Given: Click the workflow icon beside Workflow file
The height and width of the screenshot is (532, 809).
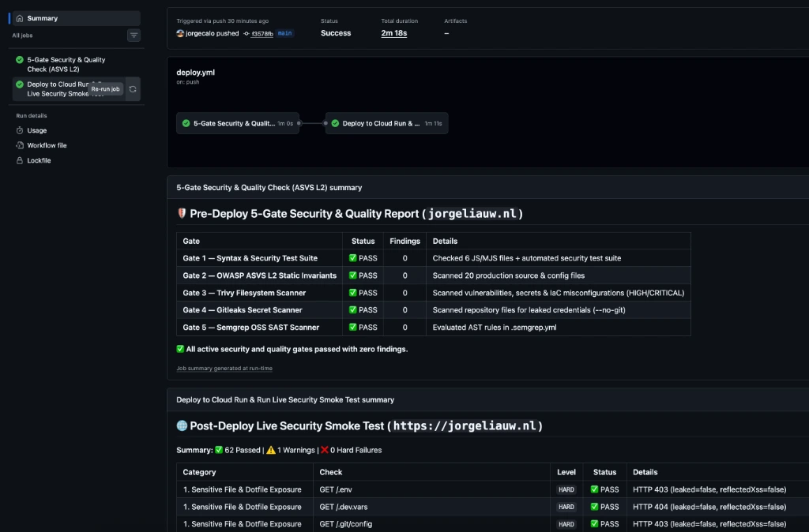Looking at the screenshot, I should (20, 145).
